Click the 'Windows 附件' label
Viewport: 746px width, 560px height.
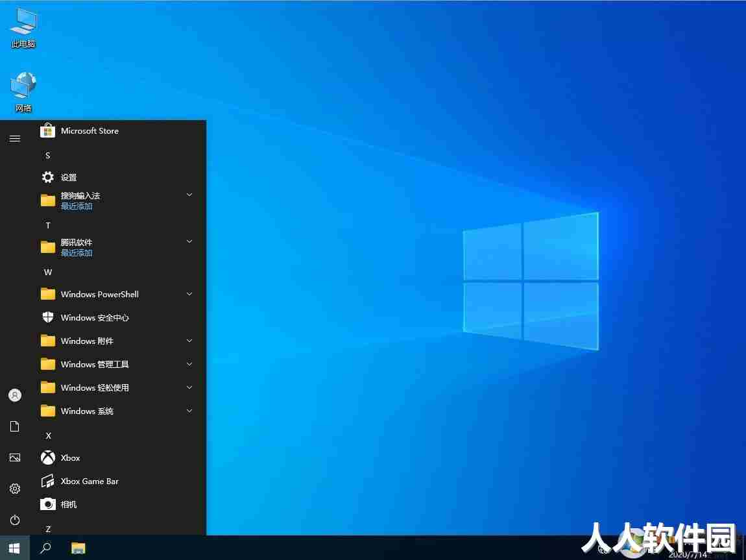pyautogui.click(x=87, y=341)
